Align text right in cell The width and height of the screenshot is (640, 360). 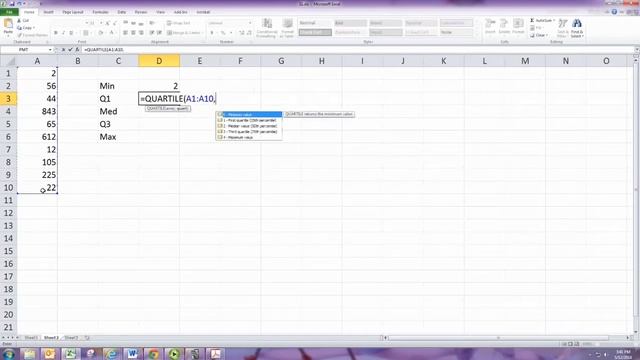click(141, 33)
